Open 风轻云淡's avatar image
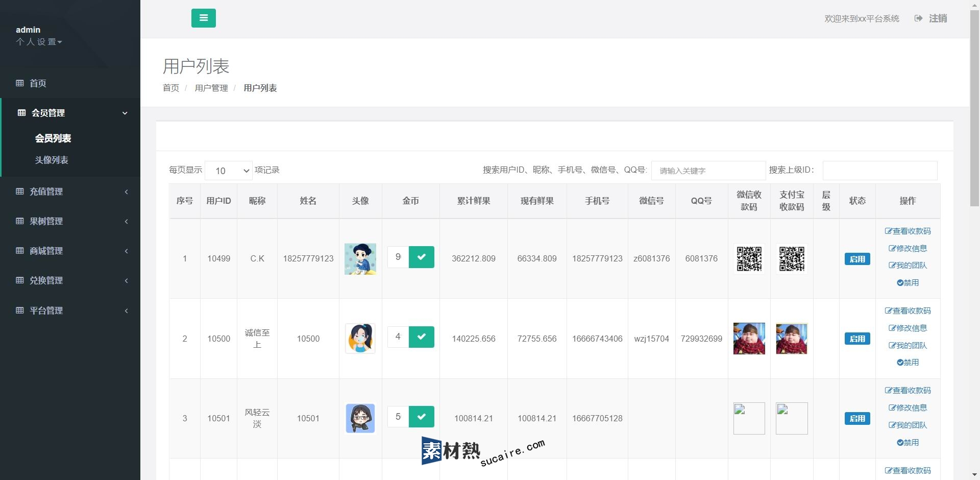Screen dimensions: 980x480 coord(360,418)
